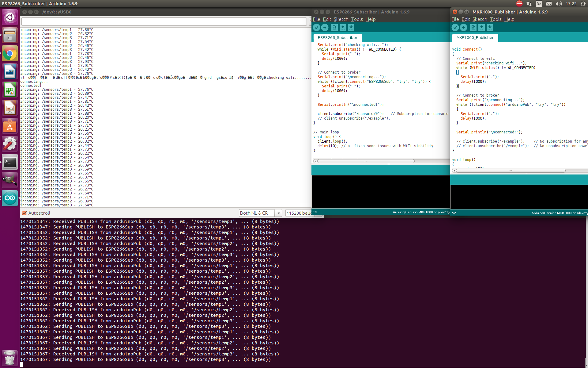The image size is (588, 368).
Task: Open a sketch in the MKR1000_Publisher window
Action: [x=481, y=27]
